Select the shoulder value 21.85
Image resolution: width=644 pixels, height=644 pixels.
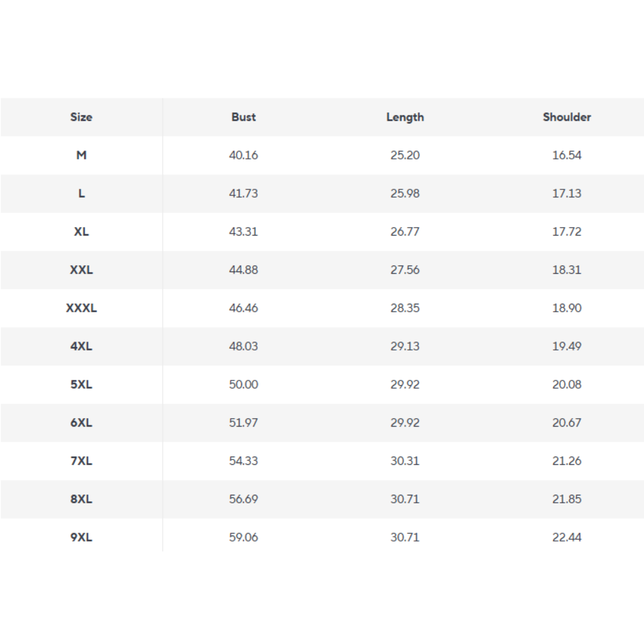point(567,499)
